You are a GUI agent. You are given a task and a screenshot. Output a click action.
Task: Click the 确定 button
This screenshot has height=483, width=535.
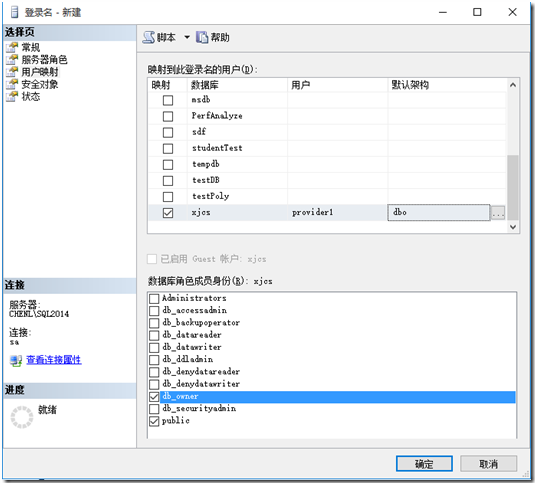tap(424, 464)
